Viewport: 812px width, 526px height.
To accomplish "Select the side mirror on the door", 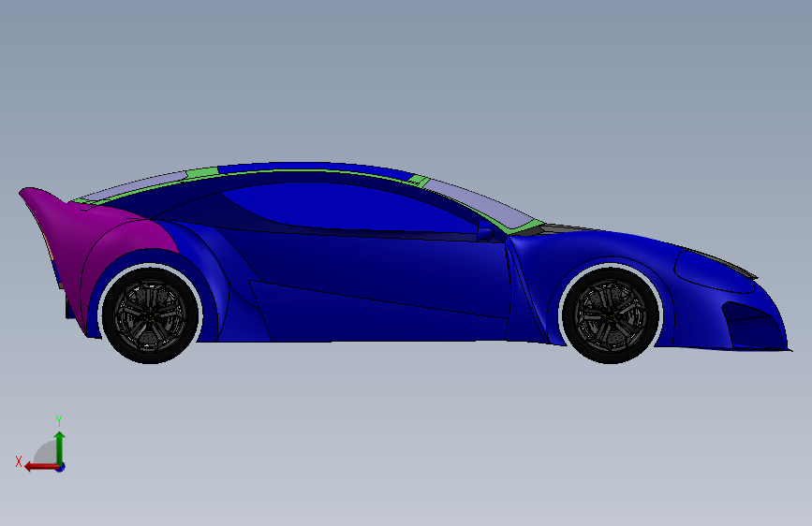I will (x=485, y=231).
